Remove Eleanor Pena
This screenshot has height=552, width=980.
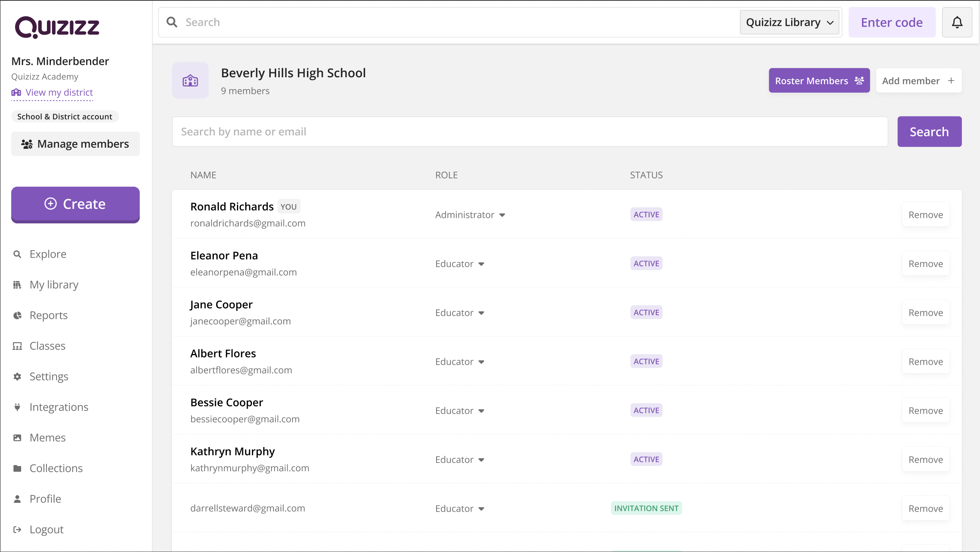[x=925, y=264]
